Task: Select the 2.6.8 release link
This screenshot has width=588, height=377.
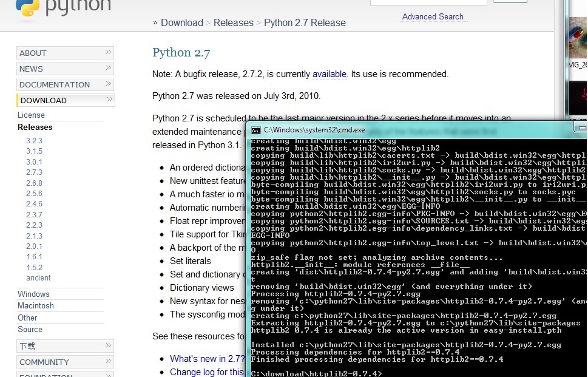Action: [x=35, y=183]
